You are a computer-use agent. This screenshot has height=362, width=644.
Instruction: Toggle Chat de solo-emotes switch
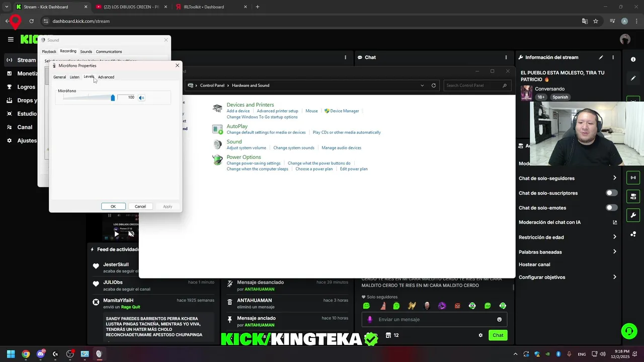pos(612,208)
